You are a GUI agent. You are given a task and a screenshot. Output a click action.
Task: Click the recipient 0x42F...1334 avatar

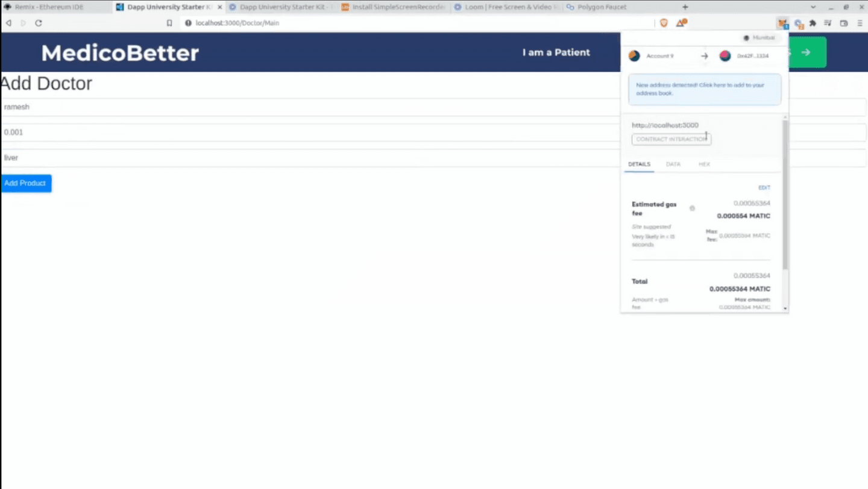pyautogui.click(x=725, y=56)
